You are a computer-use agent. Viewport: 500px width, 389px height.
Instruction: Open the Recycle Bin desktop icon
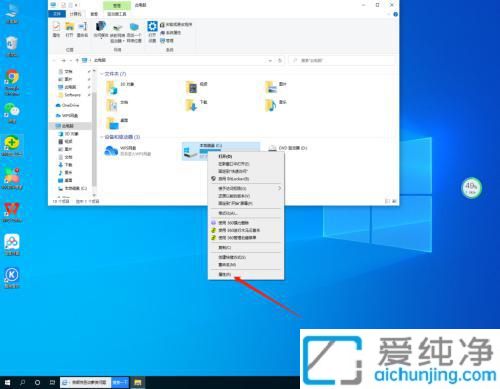tap(12, 47)
